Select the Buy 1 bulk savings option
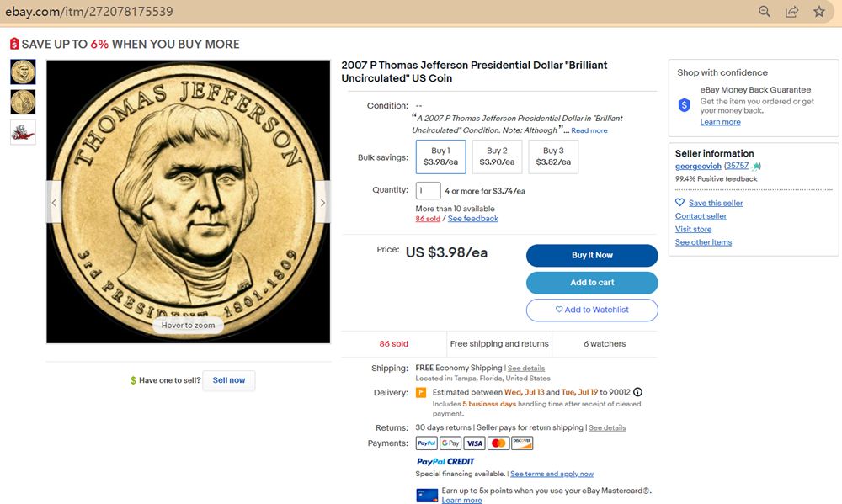Image resolution: width=842 pixels, height=504 pixels. [x=440, y=157]
